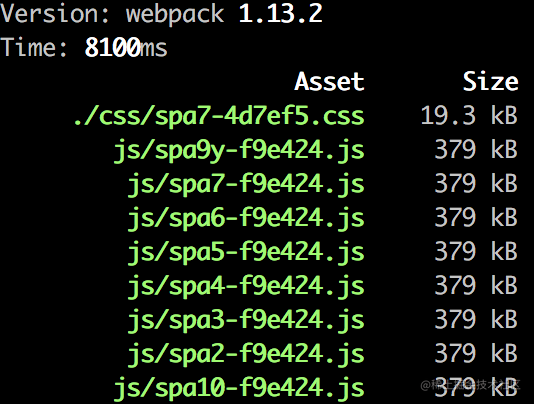
Task: Click the 379 kB size of spa5
Action: [x=476, y=251]
